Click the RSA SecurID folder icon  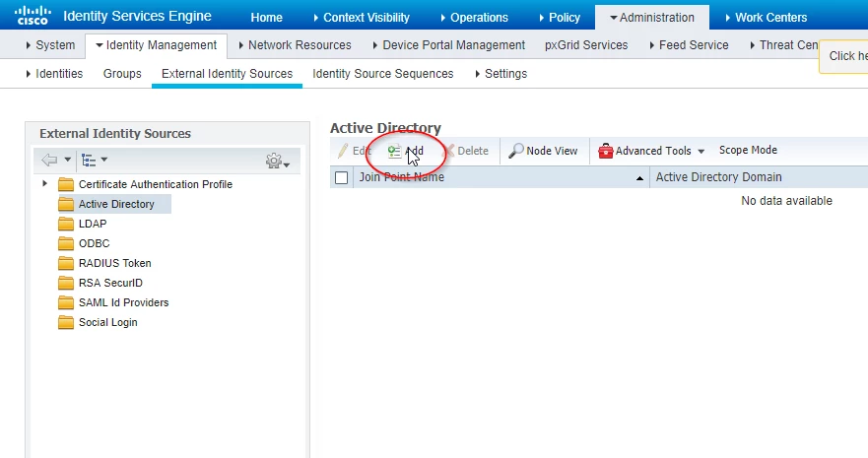[66, 284]
